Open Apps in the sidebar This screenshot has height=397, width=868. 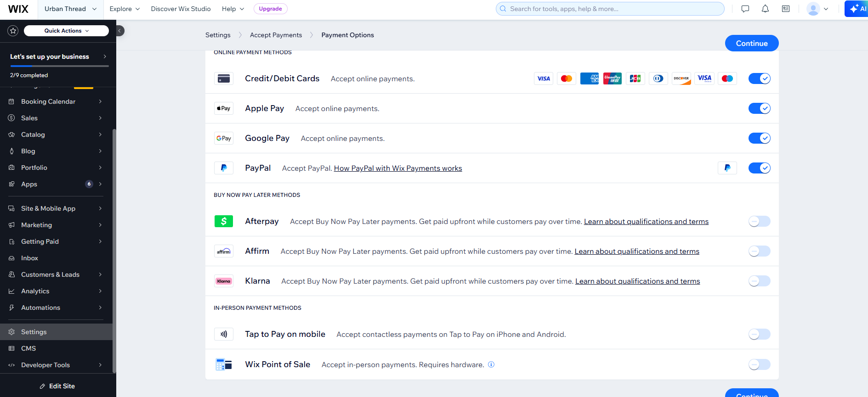(56, 184)
